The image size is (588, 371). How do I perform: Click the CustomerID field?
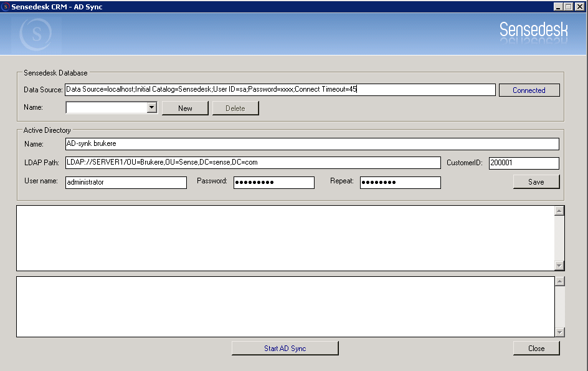point(524,163)
